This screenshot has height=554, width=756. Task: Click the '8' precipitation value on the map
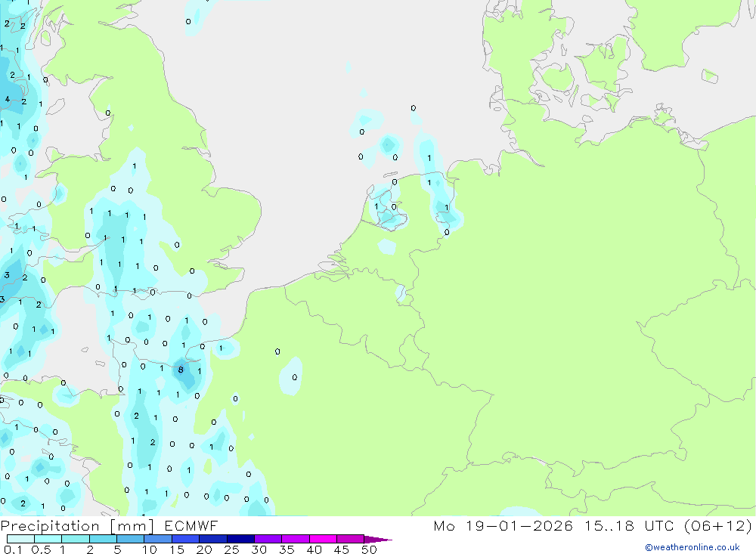point(181,370)
